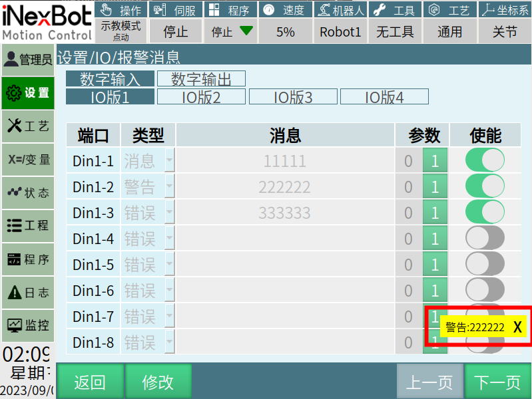Turn off the Din1-3 enable switch
This screenshot has height=399, width=532.
(485, 213)
